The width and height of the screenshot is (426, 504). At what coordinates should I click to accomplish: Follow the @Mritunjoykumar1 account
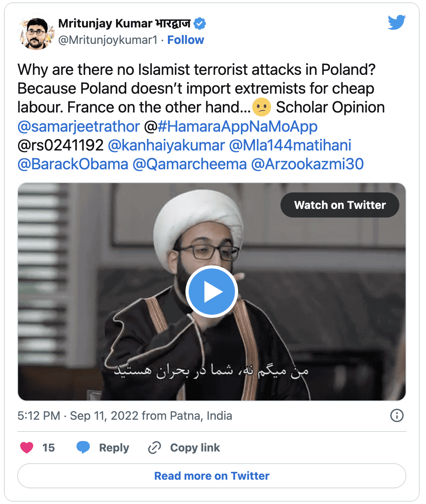click(186, 40)
